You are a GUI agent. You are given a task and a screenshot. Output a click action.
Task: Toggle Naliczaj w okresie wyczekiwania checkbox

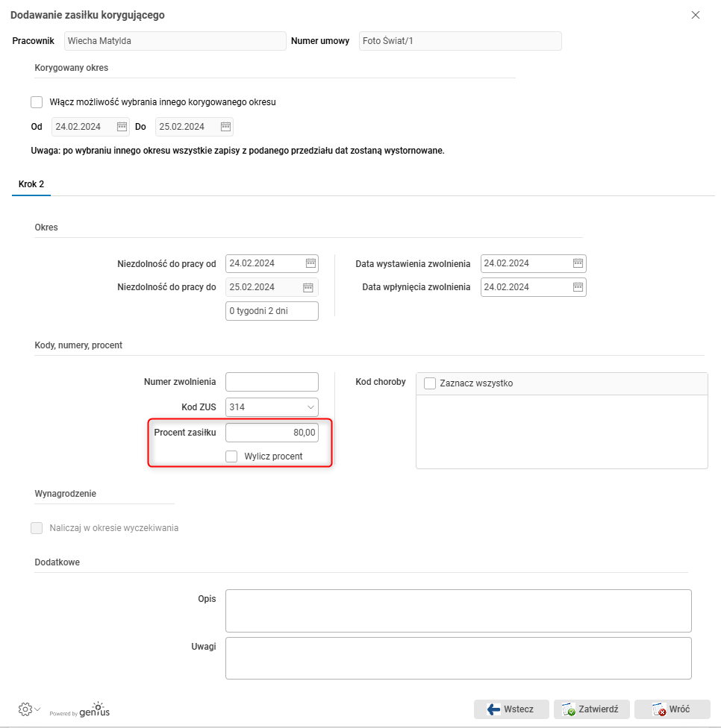pos(37,528)
